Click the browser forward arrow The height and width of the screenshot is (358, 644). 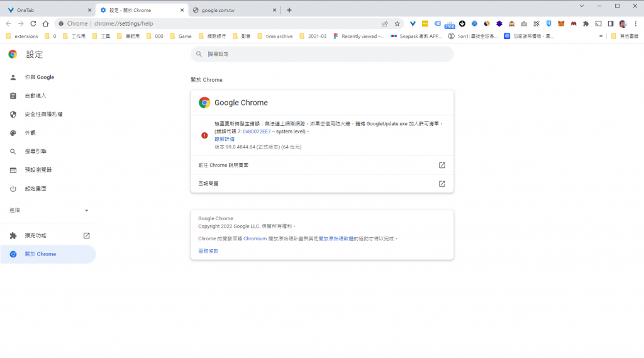[21, 23]
